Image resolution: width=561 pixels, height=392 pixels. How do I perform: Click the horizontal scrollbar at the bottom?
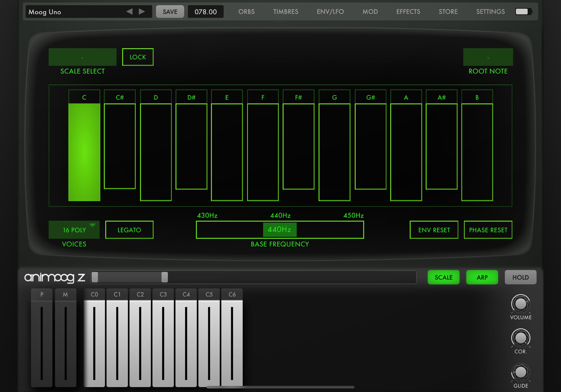(x=280, y=387)
